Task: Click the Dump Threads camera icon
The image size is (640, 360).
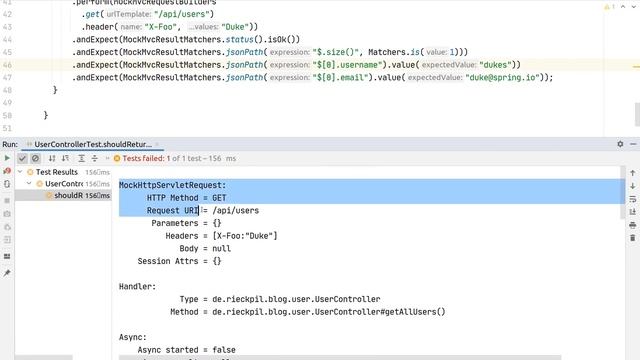Action: 7,214
